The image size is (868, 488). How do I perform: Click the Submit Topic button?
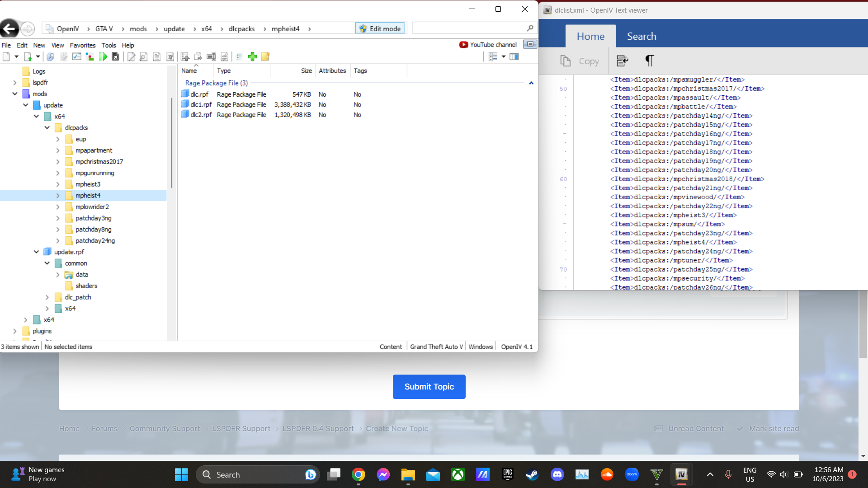[x=429, y=387]
